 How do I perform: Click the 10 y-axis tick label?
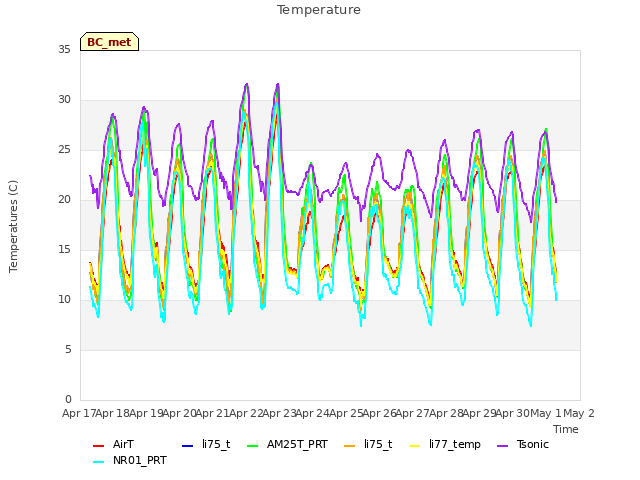tap(64, 300)
